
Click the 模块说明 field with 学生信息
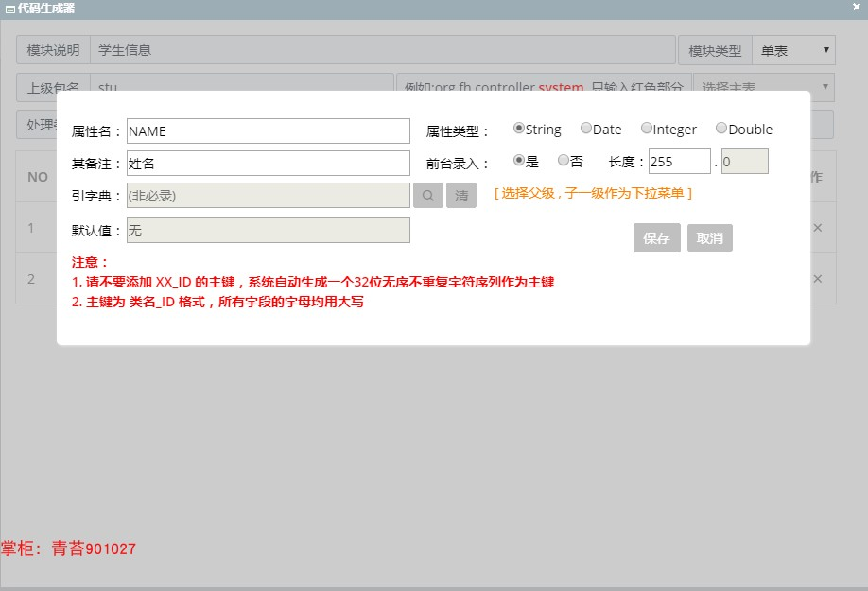point(383,50)
